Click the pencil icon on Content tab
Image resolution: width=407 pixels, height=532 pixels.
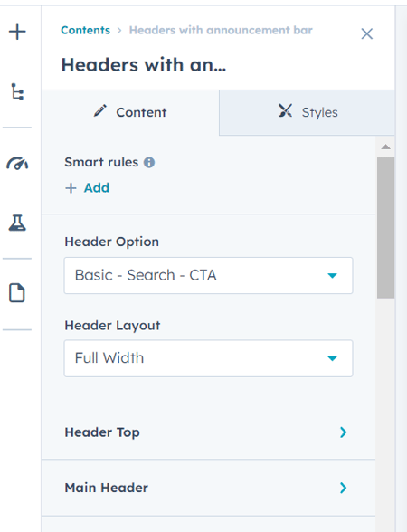point(100,111)
